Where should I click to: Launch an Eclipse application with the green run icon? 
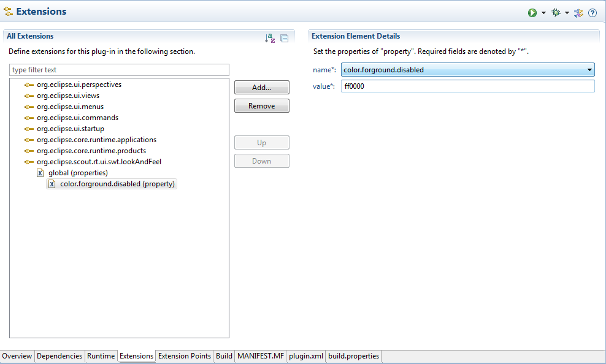tap(532, 13)
